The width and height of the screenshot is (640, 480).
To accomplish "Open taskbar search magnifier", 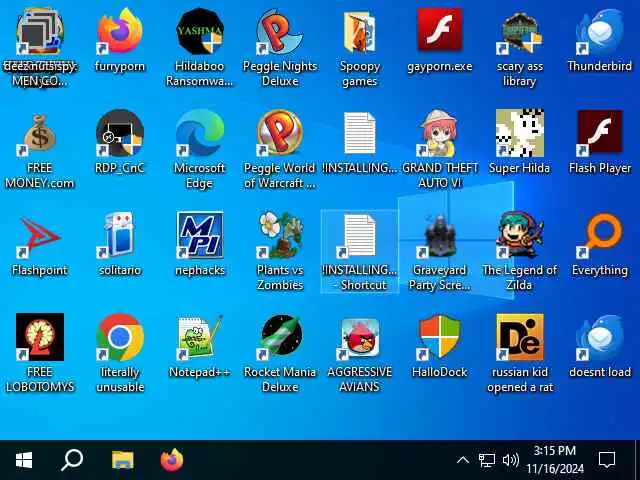I will 72,460.
